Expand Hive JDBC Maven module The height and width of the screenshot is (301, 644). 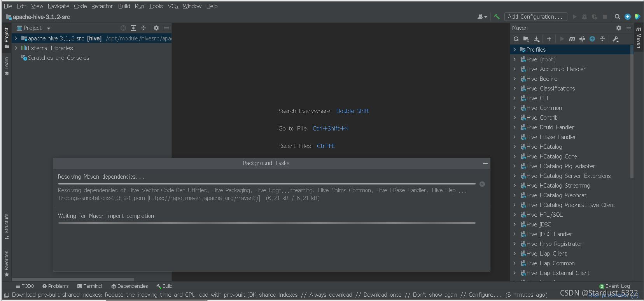pos(514,224)
